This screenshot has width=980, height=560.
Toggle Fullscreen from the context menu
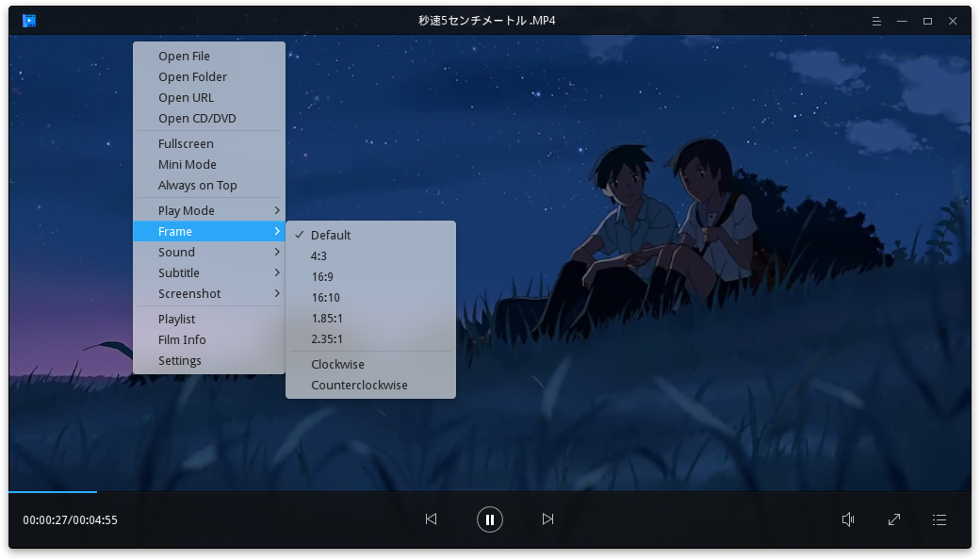209,143
